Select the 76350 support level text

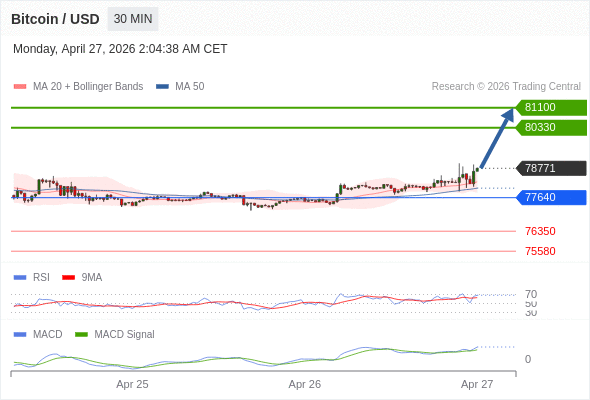[x=540, y=231]
